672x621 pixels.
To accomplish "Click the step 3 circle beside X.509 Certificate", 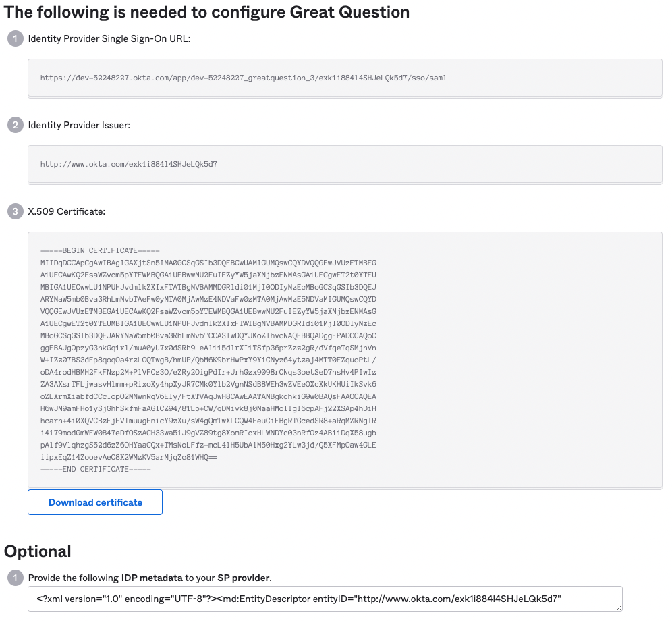I will (x=16, y=211).
